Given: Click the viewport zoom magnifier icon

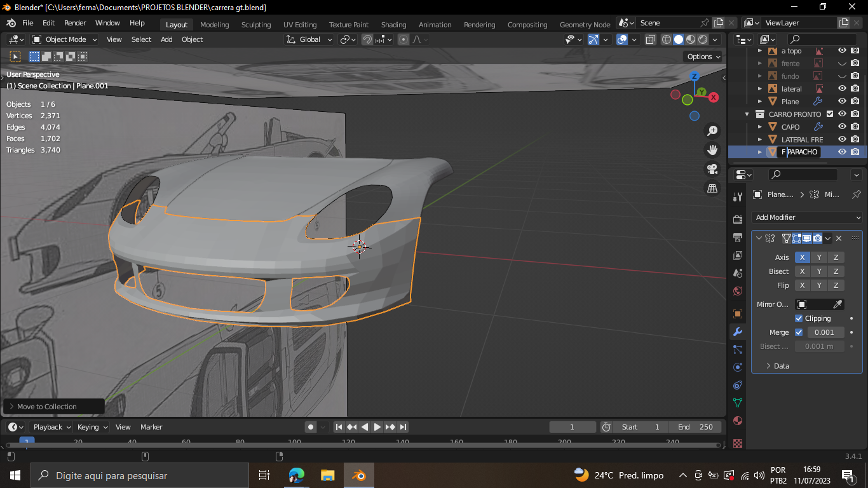Looking at the screenshot, I should click(712, 131).
